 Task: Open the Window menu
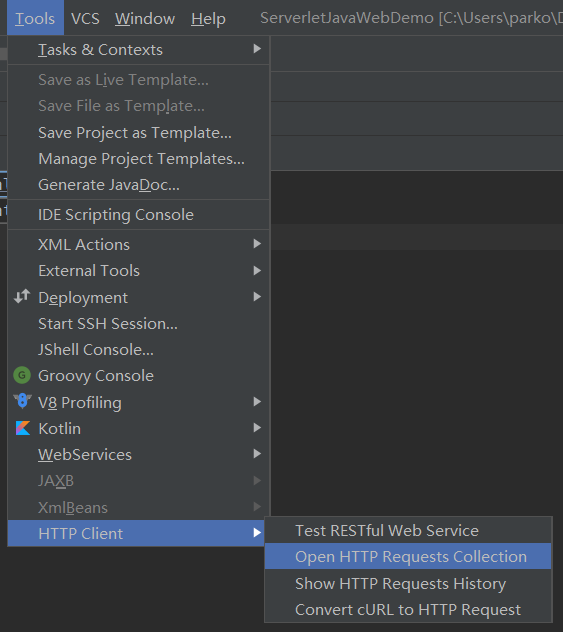[x=145, y=19]
